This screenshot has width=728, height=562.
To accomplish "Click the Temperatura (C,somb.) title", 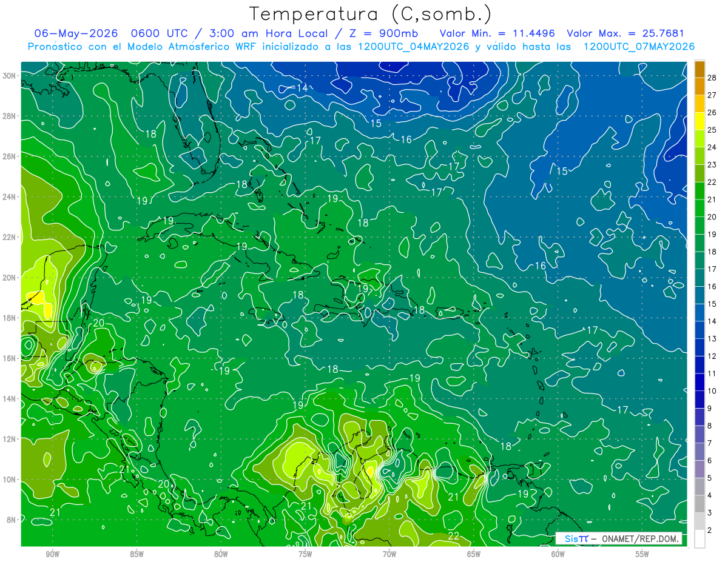I will (x=371, y=14).
